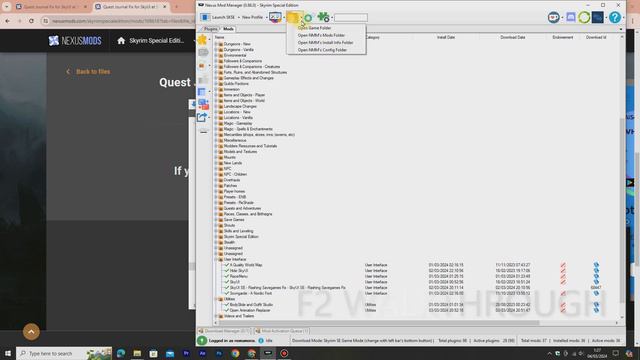640x360 pixels.
Task: Click the Nexus Mods logo in browser
Action: [x=75, y=40]
